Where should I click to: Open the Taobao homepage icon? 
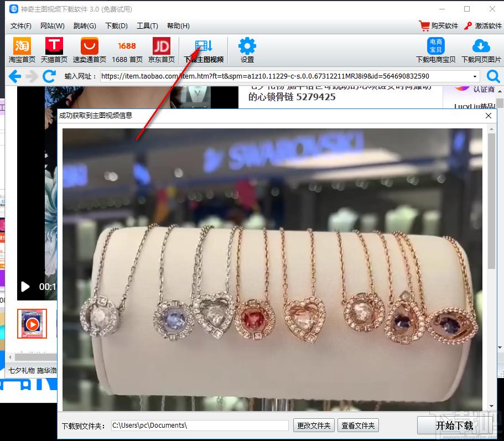click(x=22, y=46)
